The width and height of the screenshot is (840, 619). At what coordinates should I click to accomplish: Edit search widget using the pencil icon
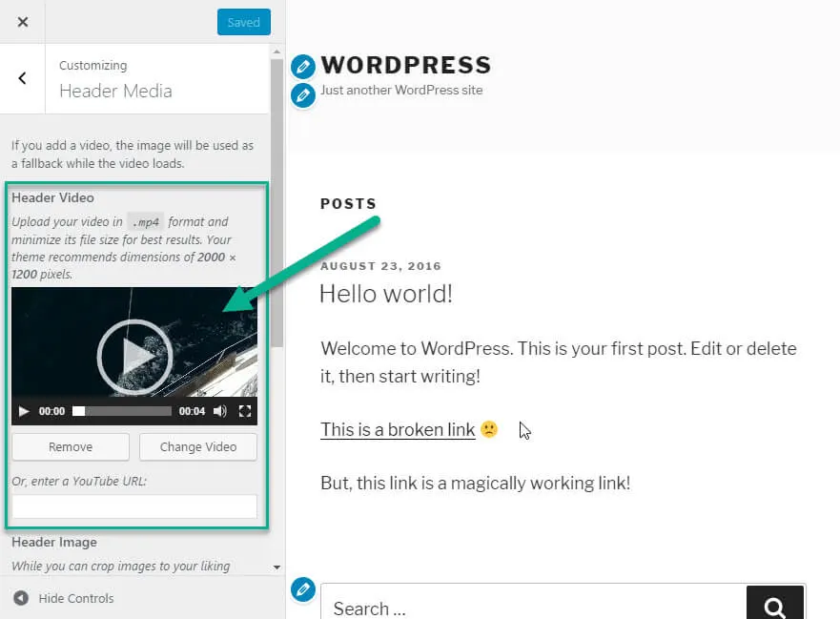coord(303,589)
